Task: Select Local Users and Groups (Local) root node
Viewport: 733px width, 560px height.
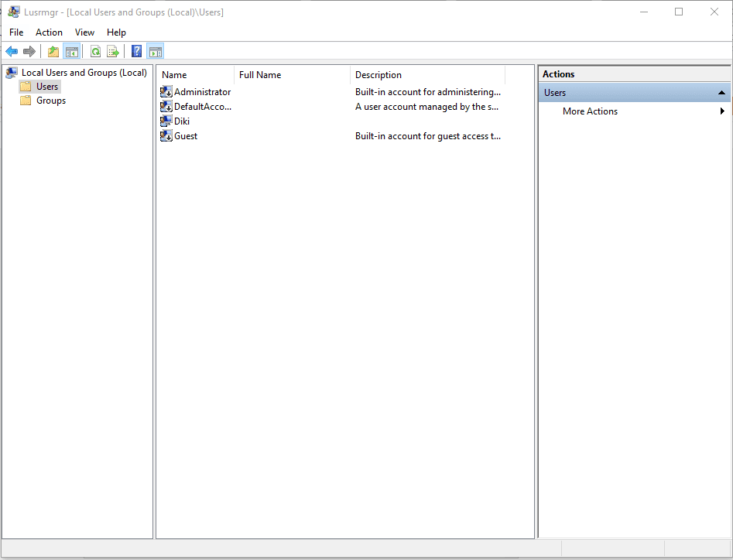Action: click(84, 73)
